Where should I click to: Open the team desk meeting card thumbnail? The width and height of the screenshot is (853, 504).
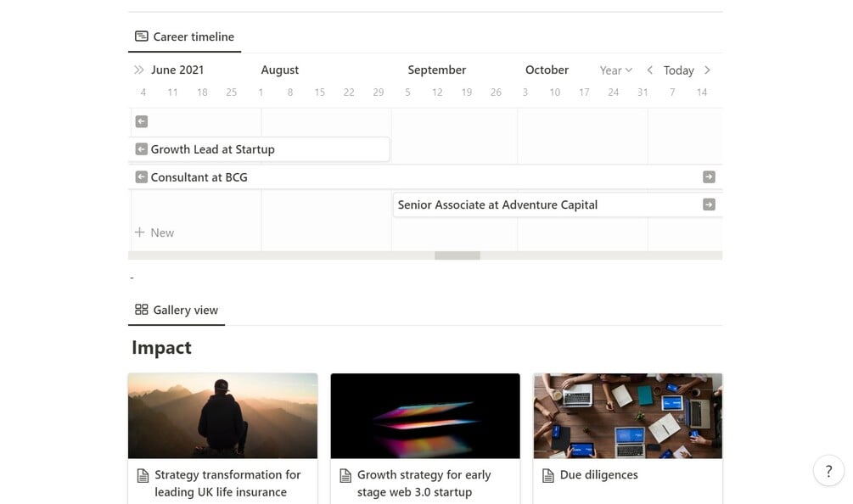[628, 416]
